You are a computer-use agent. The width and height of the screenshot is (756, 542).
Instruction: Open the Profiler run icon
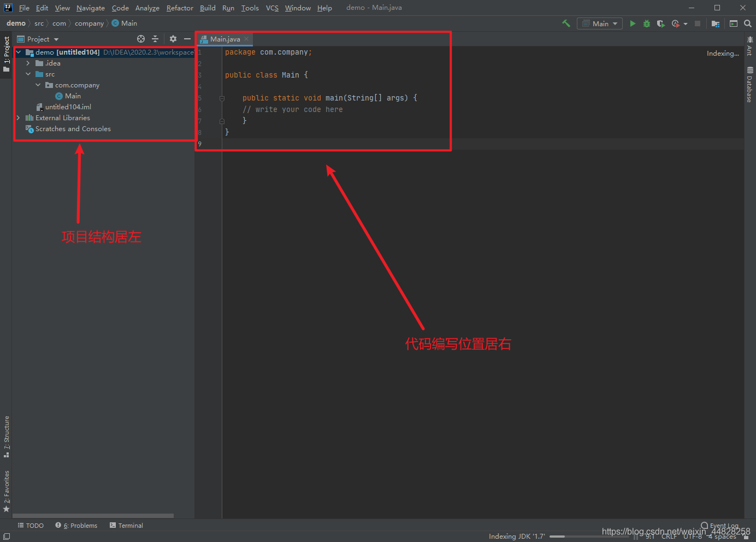click(x=675, y=23)
